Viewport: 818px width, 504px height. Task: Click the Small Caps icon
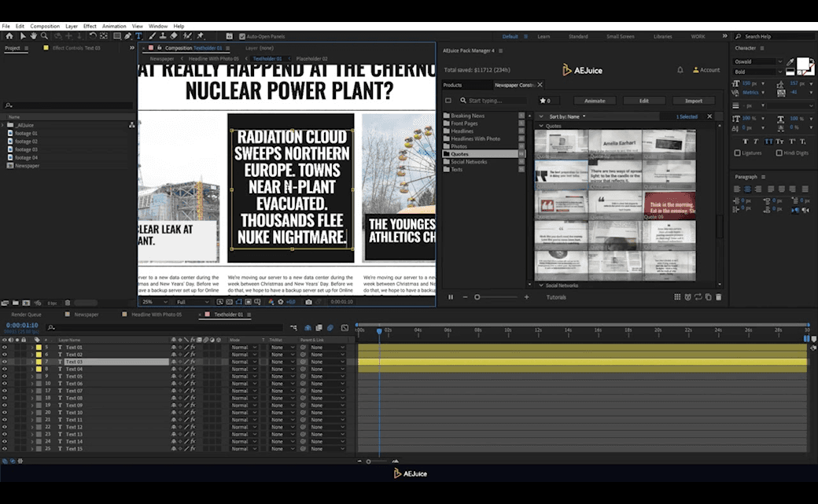point(780,142)
